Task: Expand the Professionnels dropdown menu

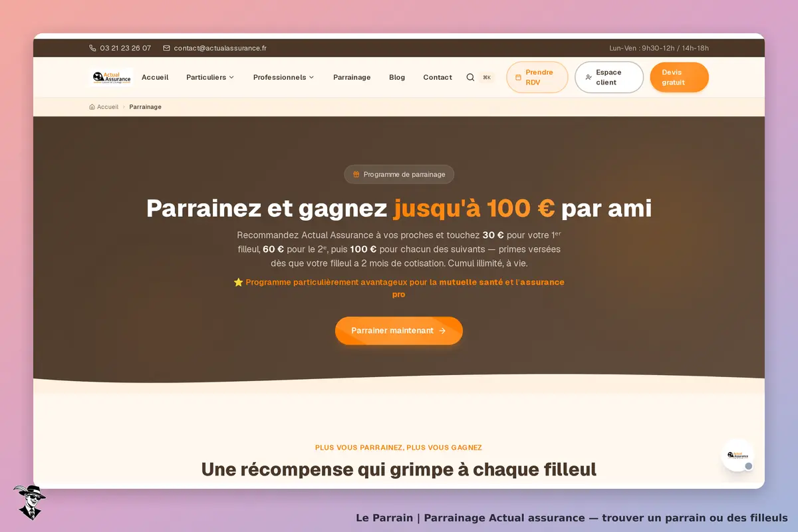Action: tap(284, 77)
